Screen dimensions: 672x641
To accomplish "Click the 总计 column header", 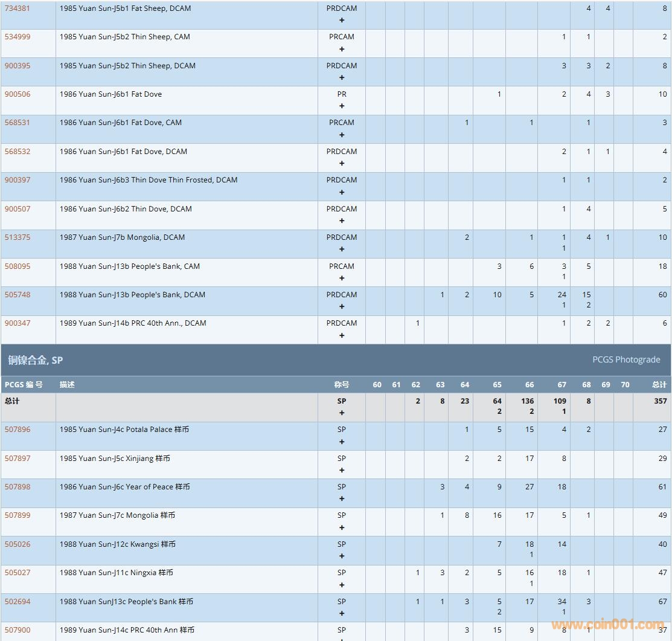I will (659, 385).
